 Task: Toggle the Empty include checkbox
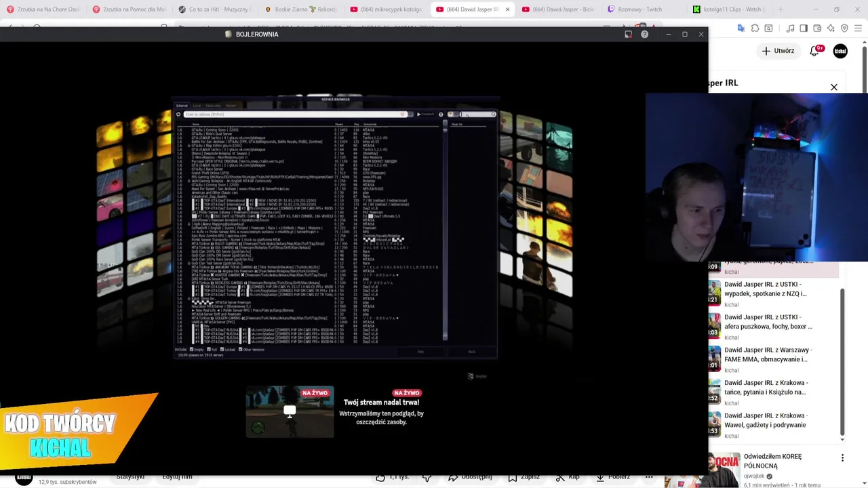[x=191, y=350]
